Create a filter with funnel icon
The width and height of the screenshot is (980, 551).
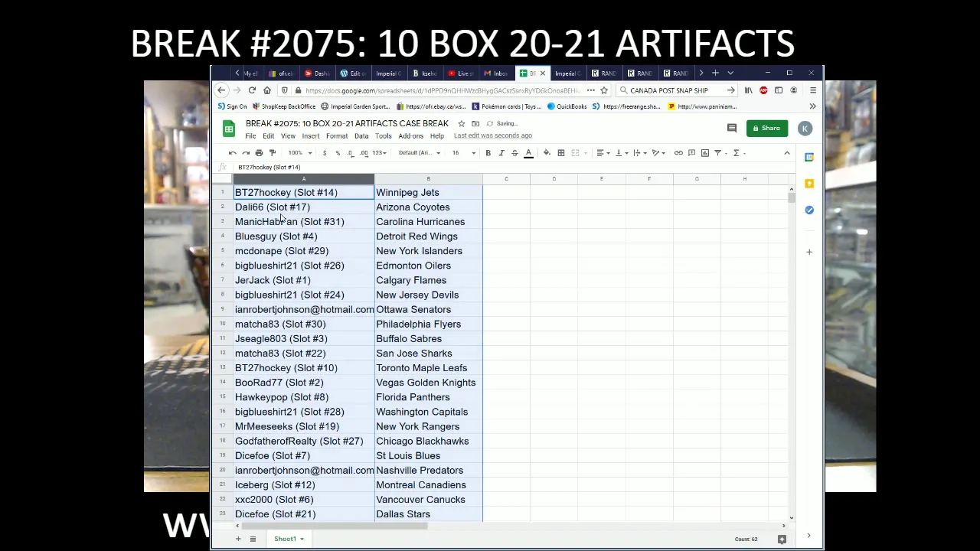720,153
